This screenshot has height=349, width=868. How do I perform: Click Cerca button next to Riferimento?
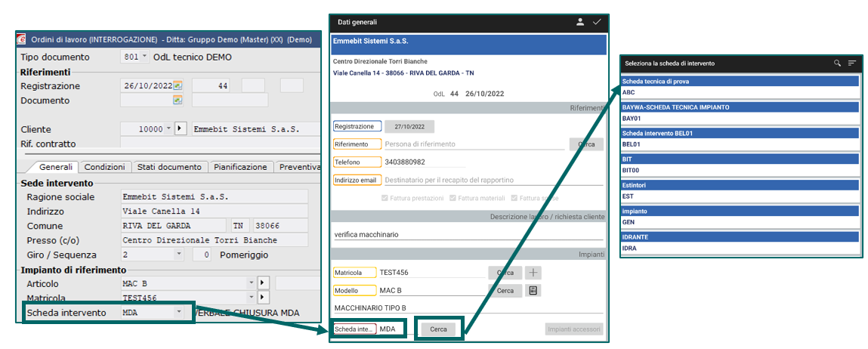586,144
